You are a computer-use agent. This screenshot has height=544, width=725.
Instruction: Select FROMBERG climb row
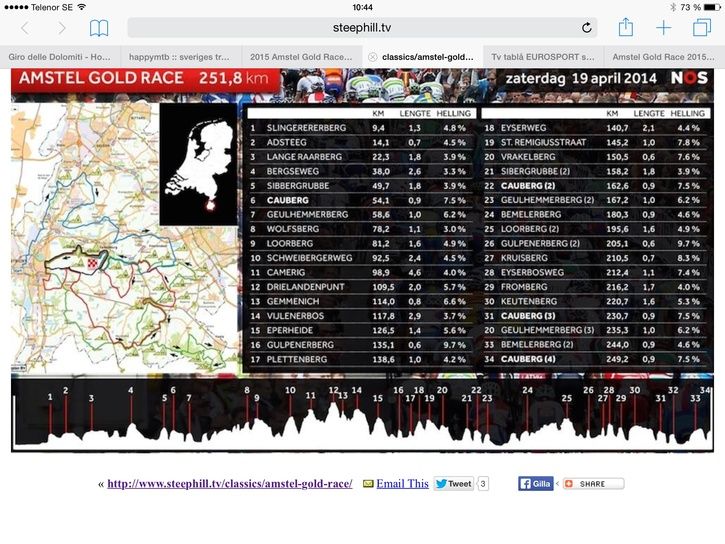pyautogui.click(x=596, y=287)
